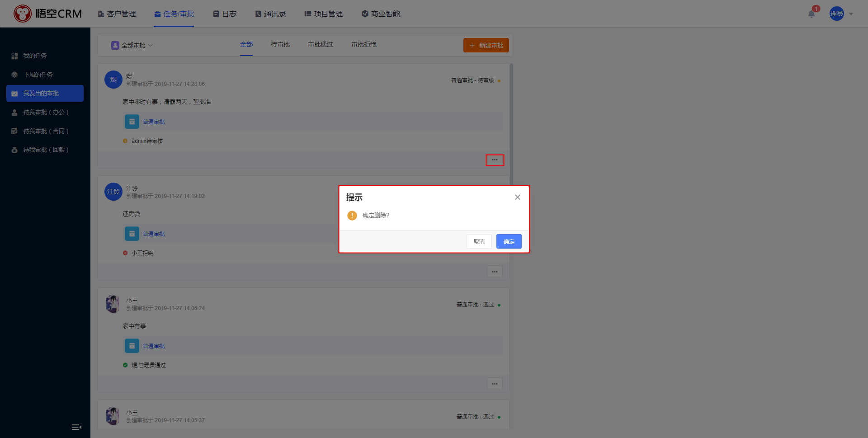Go to 我的任务 in the sidebar
Viewport: 868px width, 438px height.
pos(35,56)
